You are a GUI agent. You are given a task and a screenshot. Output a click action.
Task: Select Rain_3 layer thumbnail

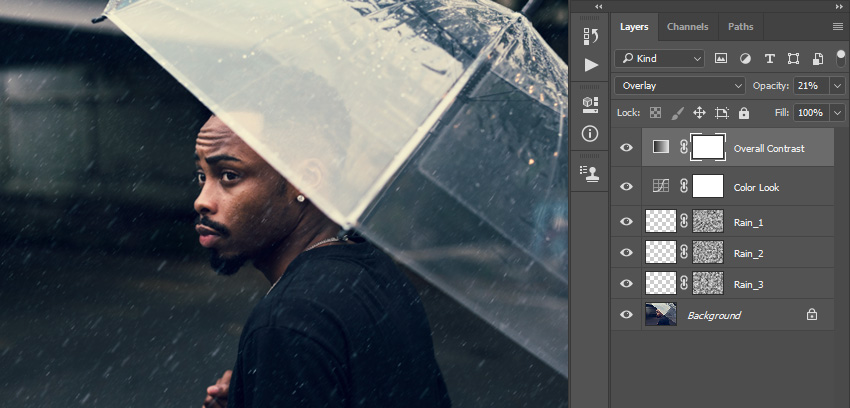click(x=661, y=283)
